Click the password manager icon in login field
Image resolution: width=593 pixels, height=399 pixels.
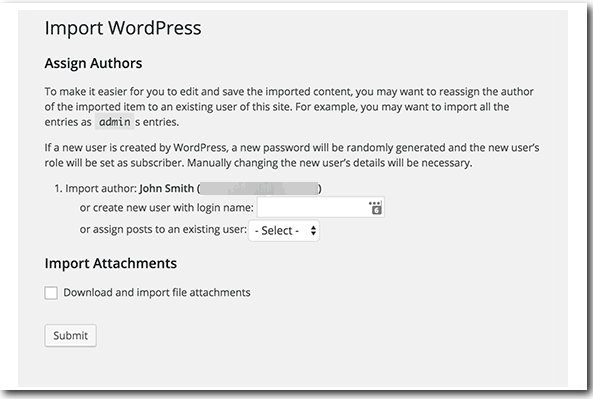point(375,208)
